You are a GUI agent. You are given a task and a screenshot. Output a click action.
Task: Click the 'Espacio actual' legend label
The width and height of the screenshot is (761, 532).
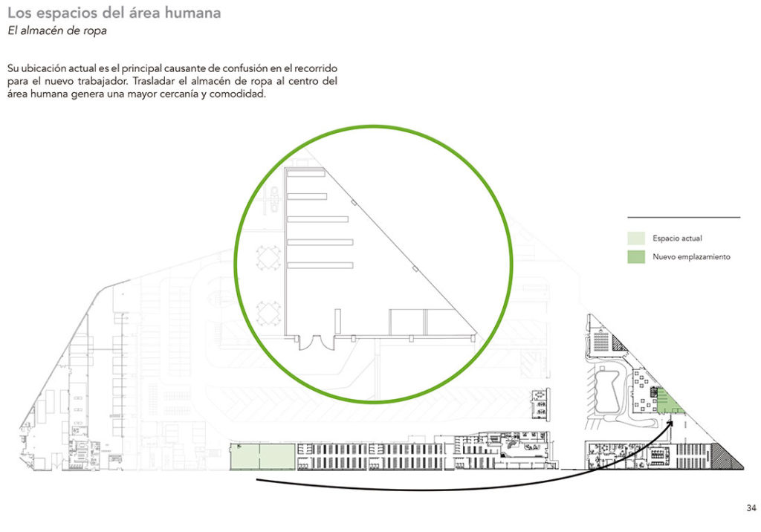tap(677, 239)
